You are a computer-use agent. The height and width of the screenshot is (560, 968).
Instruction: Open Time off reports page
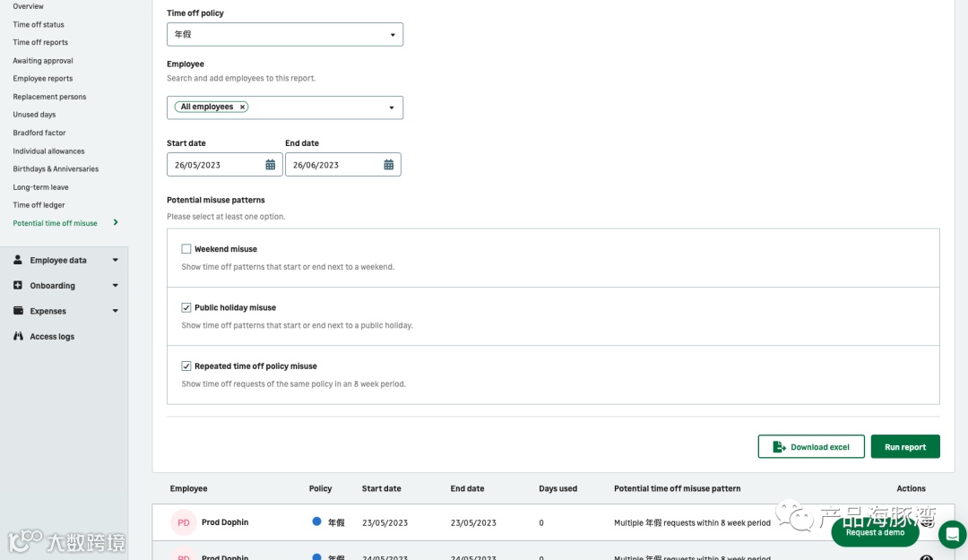tap(40, 43)
